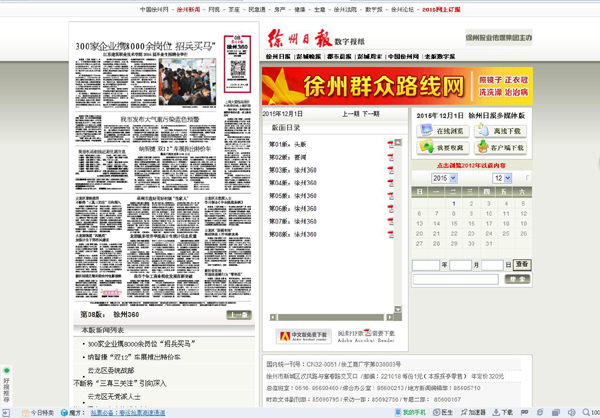
Task: Click the Adobe Reader download badge
Action: click(x=301, y=334)
